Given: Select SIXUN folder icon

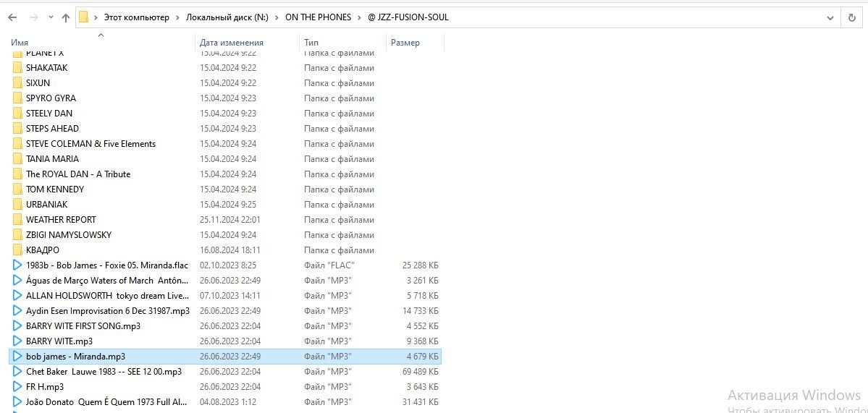Looking at the screenshot, I should 17,83.
